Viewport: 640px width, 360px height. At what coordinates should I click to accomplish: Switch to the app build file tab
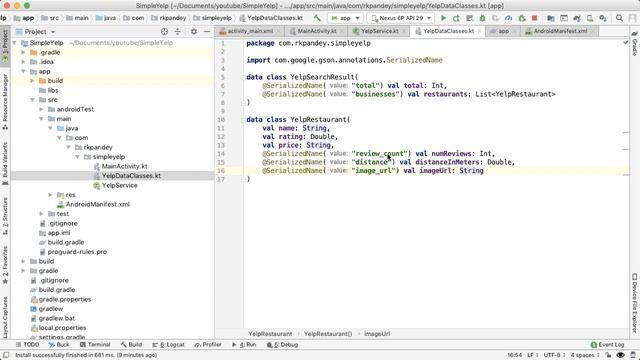tap(503, 31)
